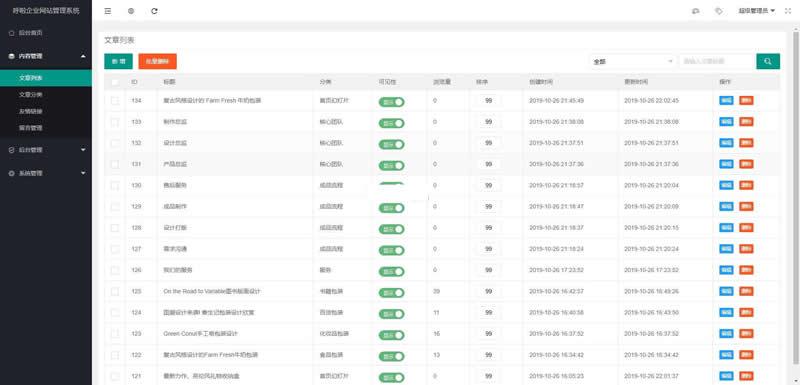The image size is (800, 385).
Task: Open the 全部 category filter dropdown
Action: (633, 61)
